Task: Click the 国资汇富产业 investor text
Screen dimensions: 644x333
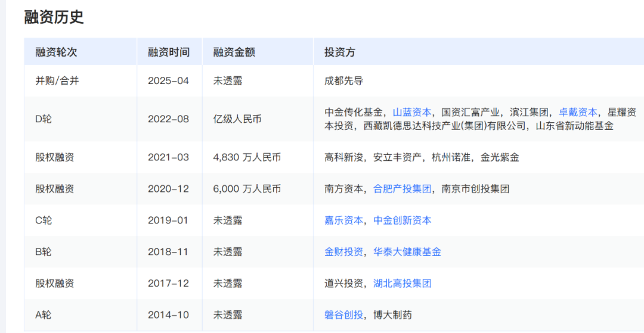Action: point(470,113)
